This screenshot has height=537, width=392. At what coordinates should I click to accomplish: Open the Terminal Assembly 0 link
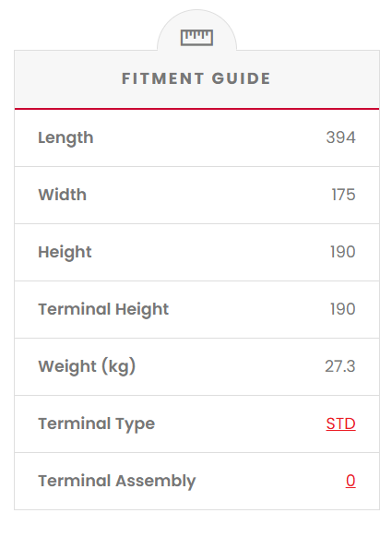[350, 481]
